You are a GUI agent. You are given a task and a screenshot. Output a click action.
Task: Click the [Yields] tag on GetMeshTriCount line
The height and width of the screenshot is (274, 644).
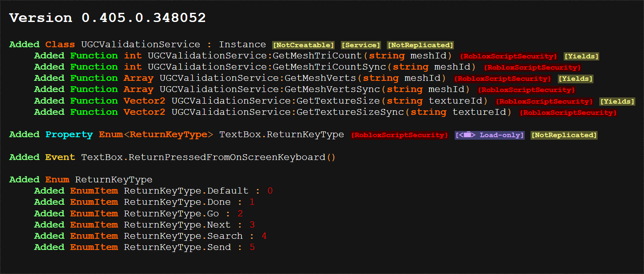(x=581, y=56)
